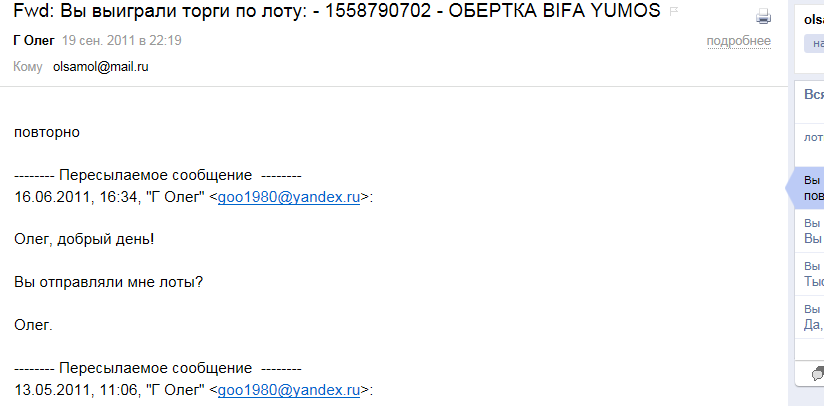This screenshot has height=406, width=824.
Task: Open the "ols..." contact name in the sidebar card
Action: click(x=814, y=20)
